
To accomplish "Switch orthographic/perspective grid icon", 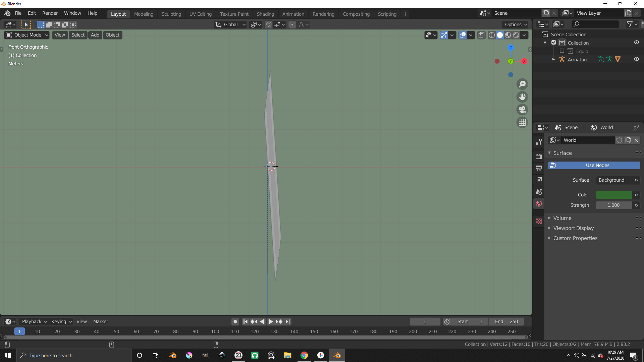I will click(522, 122).
